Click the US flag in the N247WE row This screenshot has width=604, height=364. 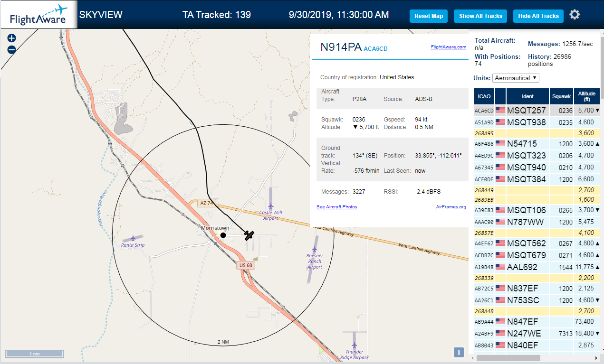click(500, 333)
